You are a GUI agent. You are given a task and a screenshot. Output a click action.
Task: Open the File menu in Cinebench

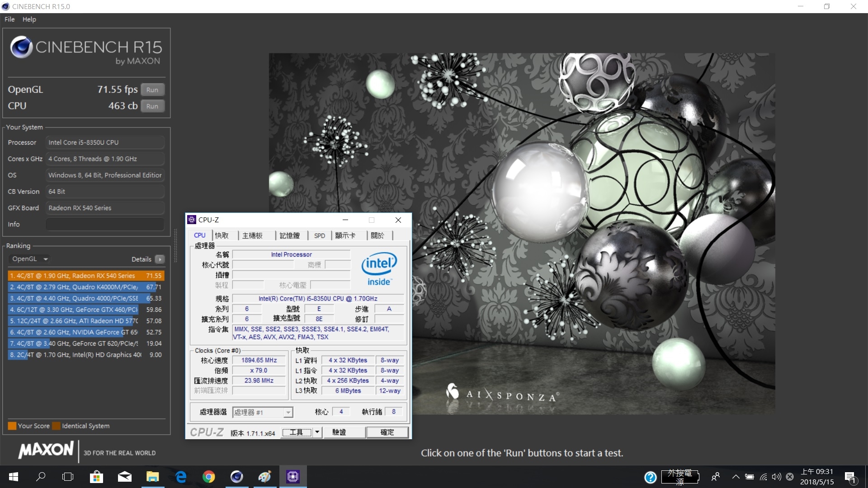coord(9,19)
